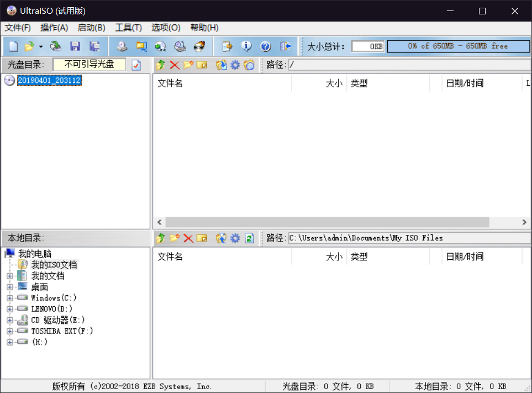Click Extract files icon in disc pane
This screenshot has width=532, height=393.
point(221,65)
